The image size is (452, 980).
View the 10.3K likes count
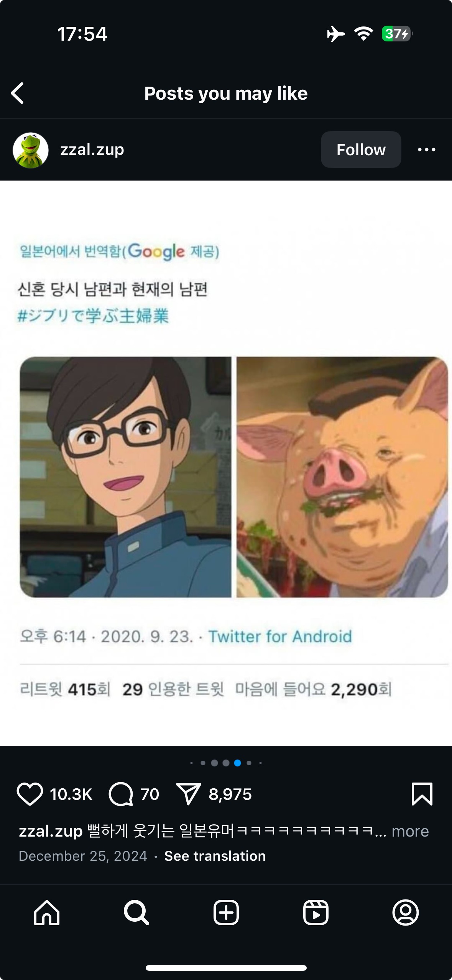pos(71,794)
